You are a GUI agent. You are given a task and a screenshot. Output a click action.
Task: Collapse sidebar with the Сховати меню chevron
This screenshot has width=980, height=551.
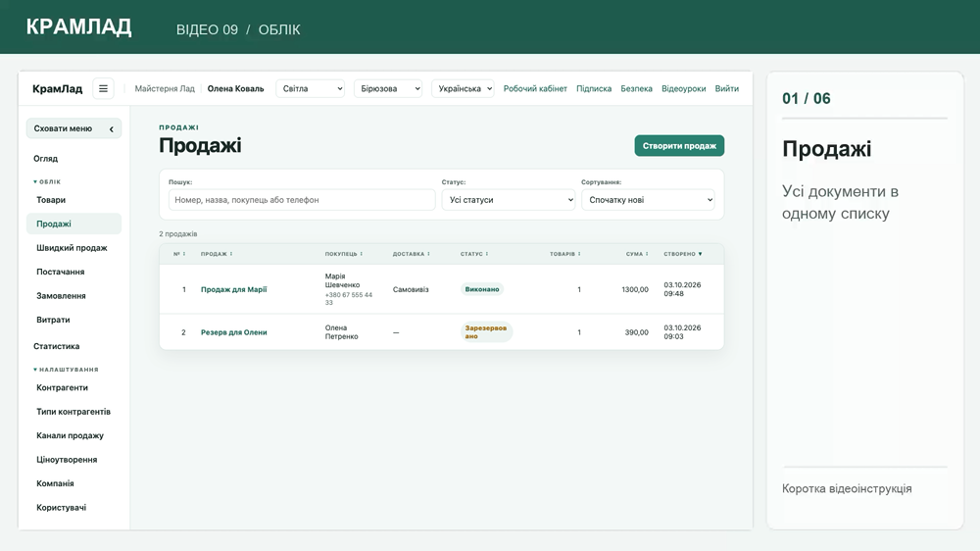tap(112, 128)
